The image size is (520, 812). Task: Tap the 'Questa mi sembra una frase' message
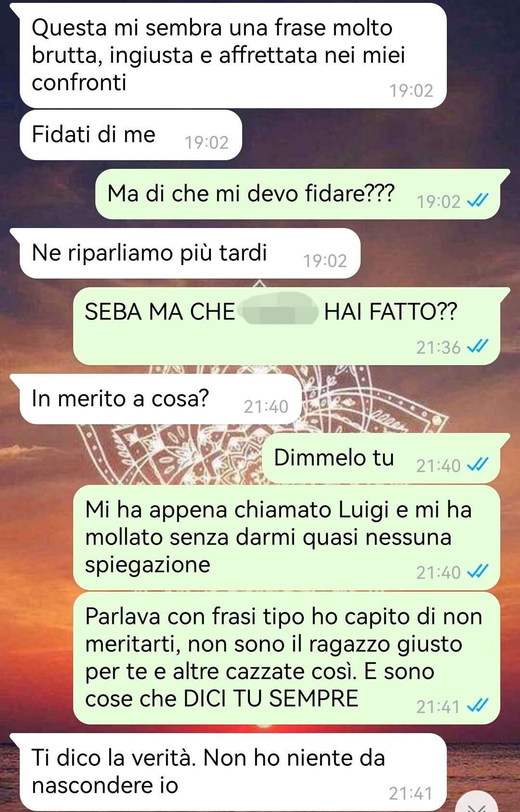pos(233,55)
